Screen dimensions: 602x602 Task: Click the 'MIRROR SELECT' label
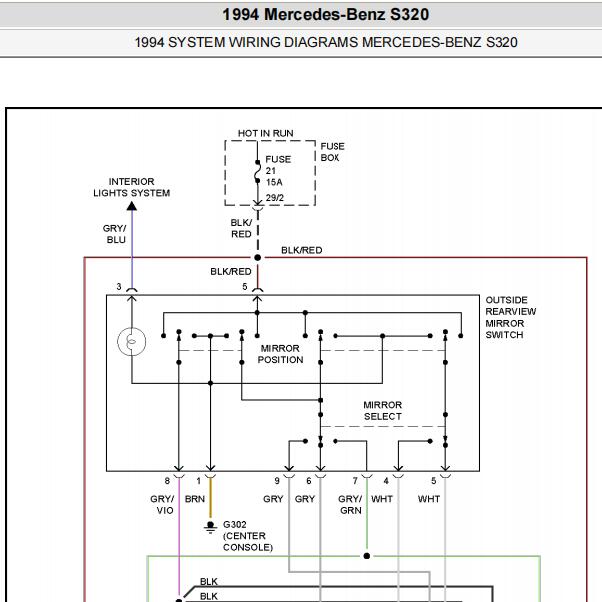point(383,410)
